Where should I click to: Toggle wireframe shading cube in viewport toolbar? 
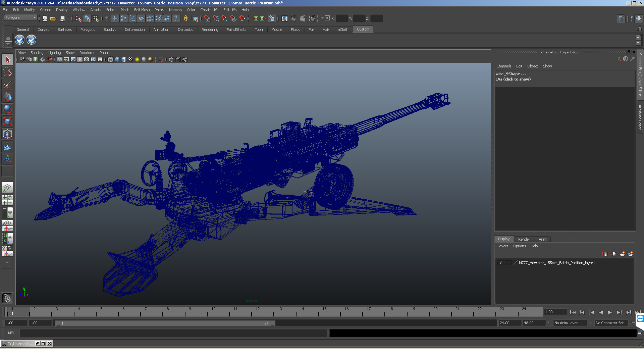[x=110, y=59]
